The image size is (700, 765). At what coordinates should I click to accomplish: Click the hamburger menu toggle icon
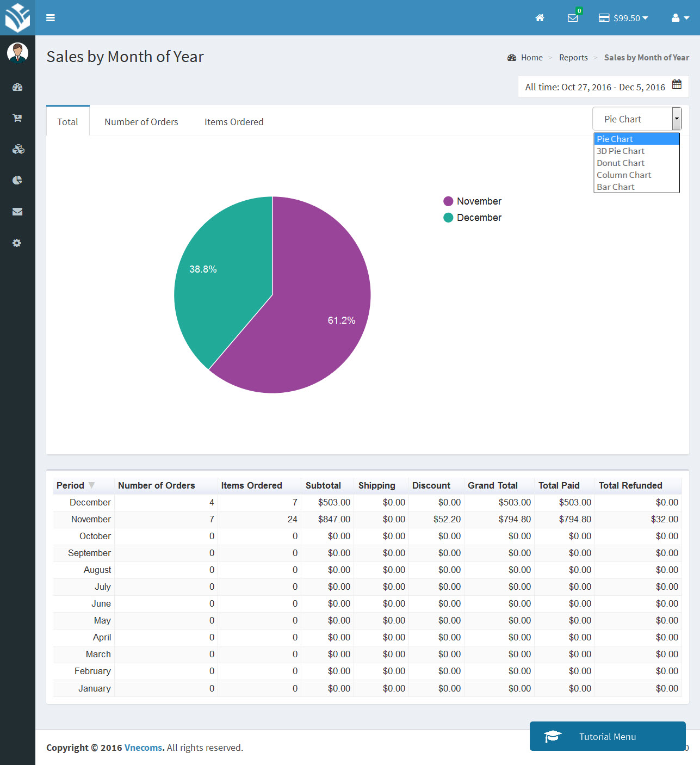coord(51,18)
